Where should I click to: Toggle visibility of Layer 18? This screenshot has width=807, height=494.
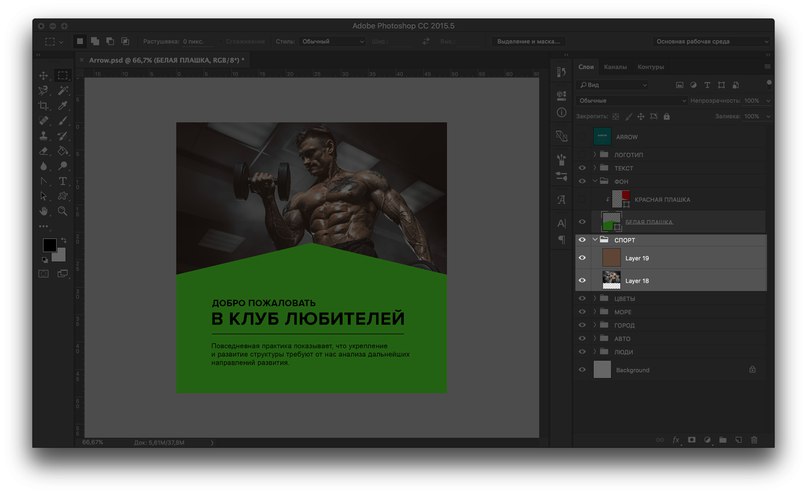582,280
